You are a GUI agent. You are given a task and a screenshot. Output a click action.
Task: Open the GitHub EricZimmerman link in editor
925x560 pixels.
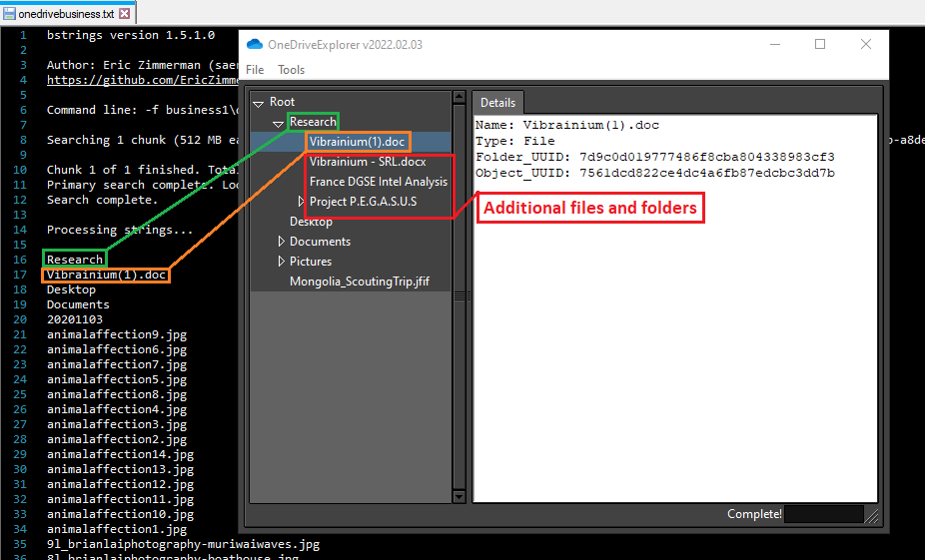point(142,80)
